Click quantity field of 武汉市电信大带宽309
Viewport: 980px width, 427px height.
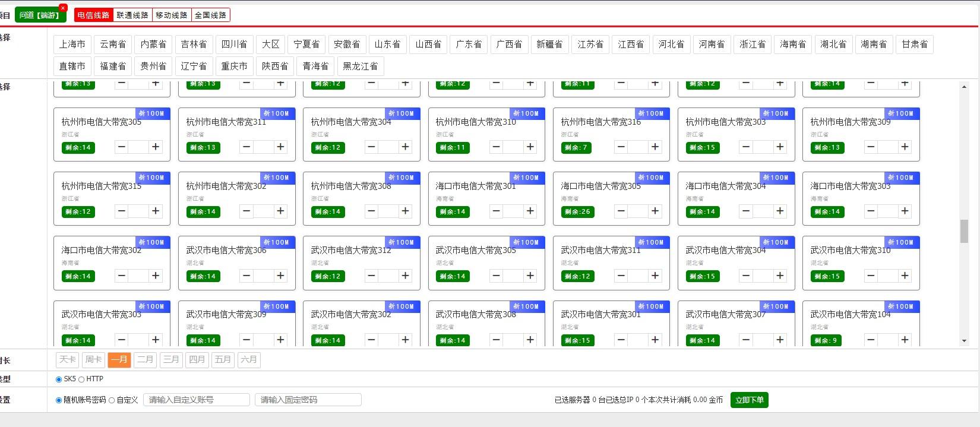coord(264,340)
